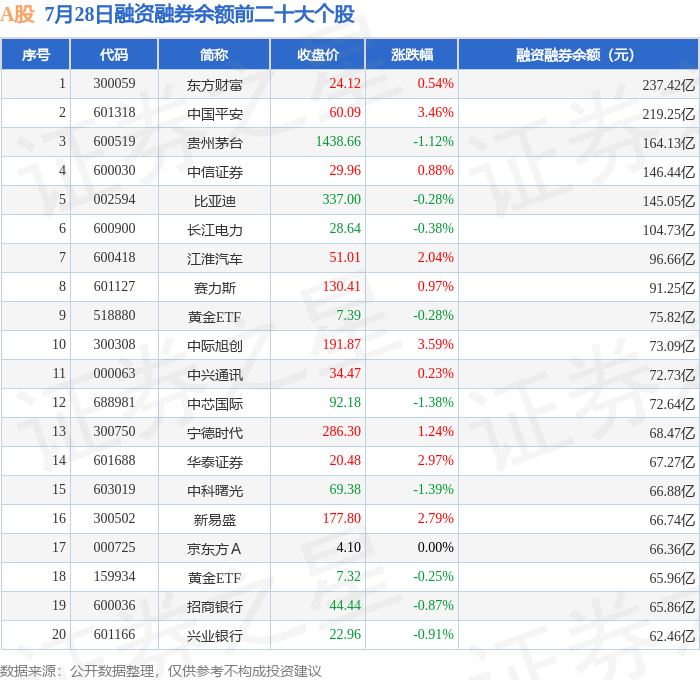
Task: Click the 数据来源 footnote text
Action: pos(161,671)
